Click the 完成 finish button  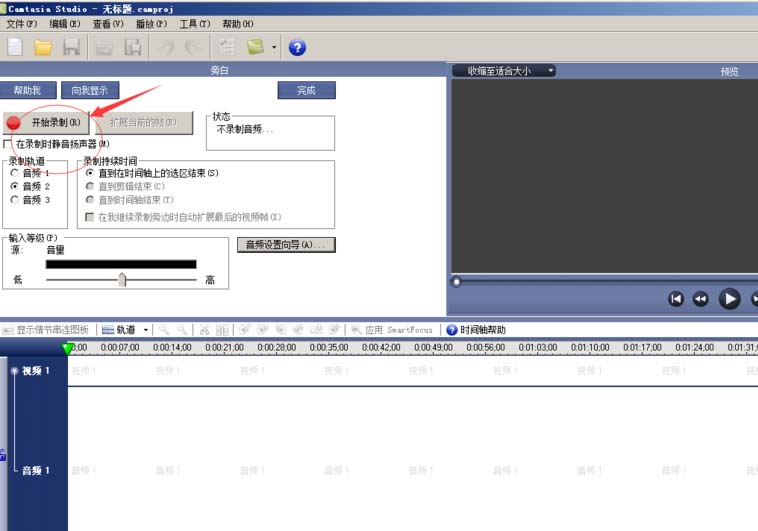click(306, 90)
